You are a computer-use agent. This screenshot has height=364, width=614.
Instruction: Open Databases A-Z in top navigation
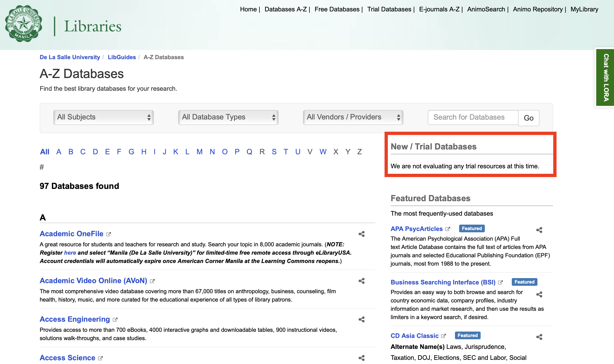286,9
